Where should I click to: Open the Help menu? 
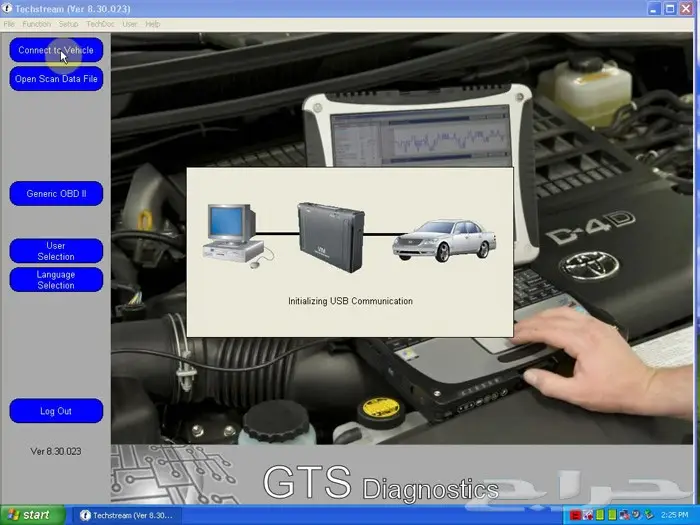click(x=153, y=24)
